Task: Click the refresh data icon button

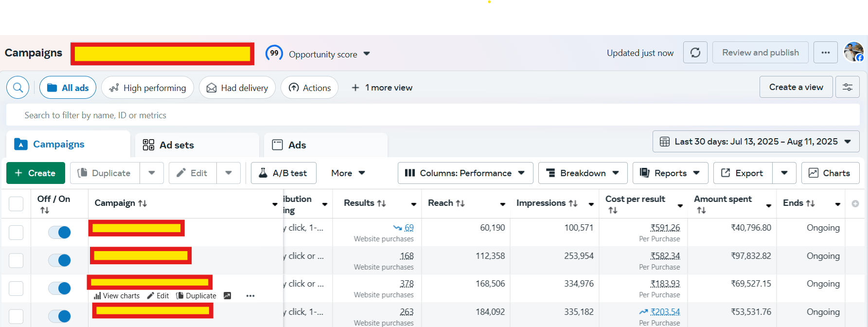Action: click(695, 53)
